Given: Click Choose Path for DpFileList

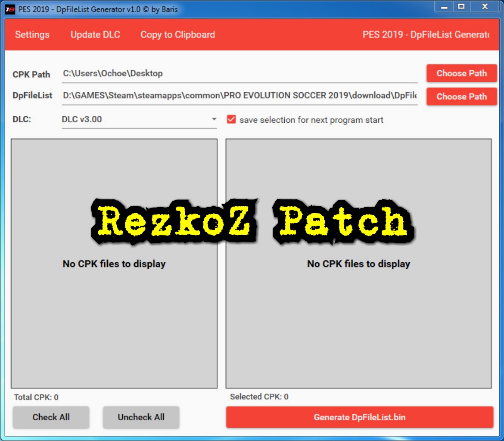Looking at the screenshot, I should (462, 96).
